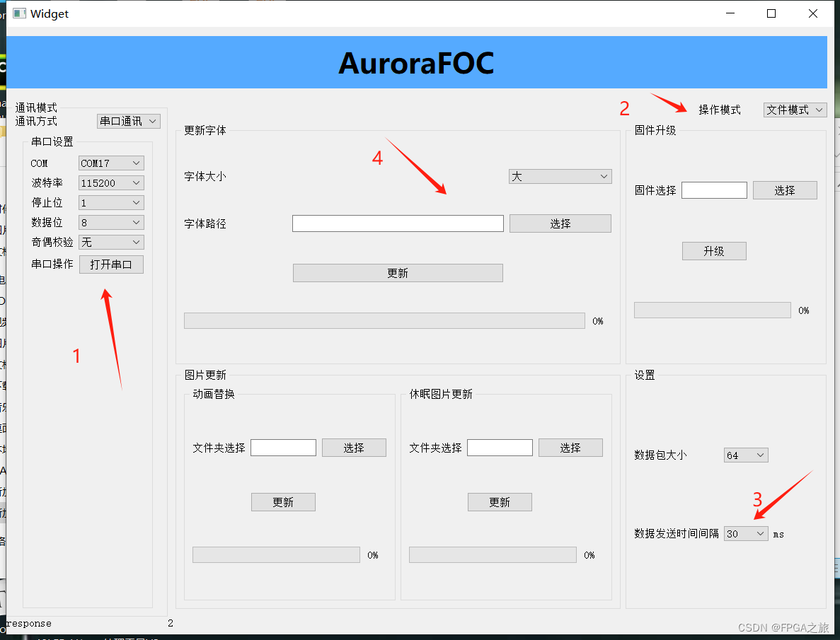Click 选择 button under 动画替换
840x640 pixels.
tap(354, 448)
